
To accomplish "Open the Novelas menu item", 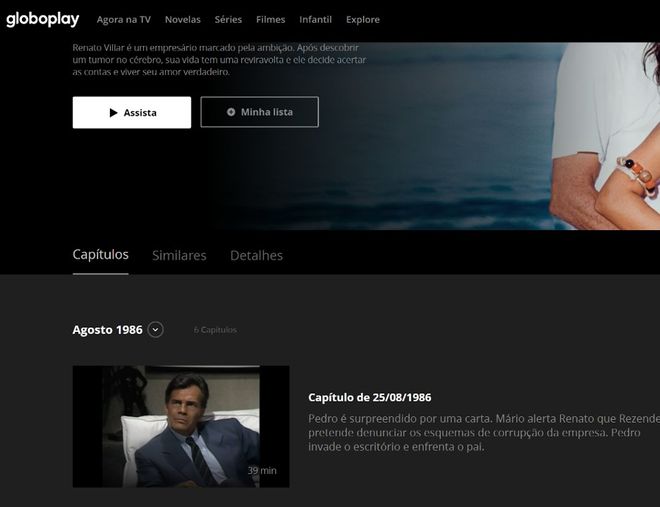I will pyautogui.click(x=183, y=20).
